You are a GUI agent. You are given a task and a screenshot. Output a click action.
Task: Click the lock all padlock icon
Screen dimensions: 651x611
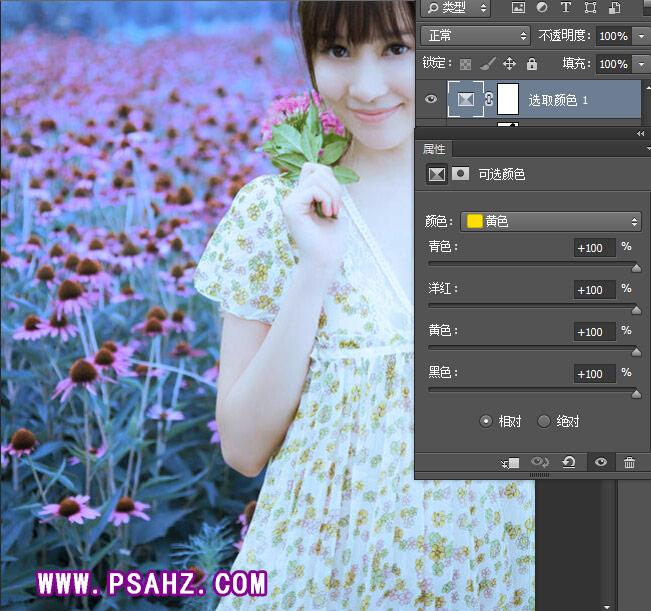[532, 64]
